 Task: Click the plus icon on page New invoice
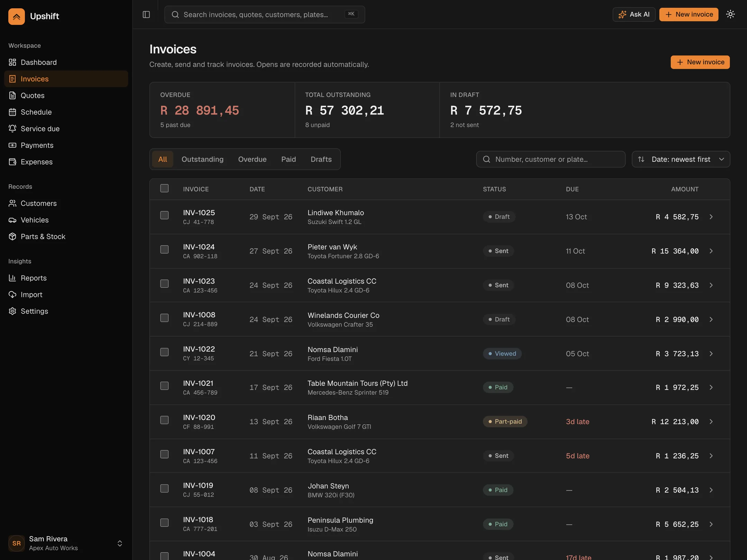pyautogui.click(x=680, y=62)
